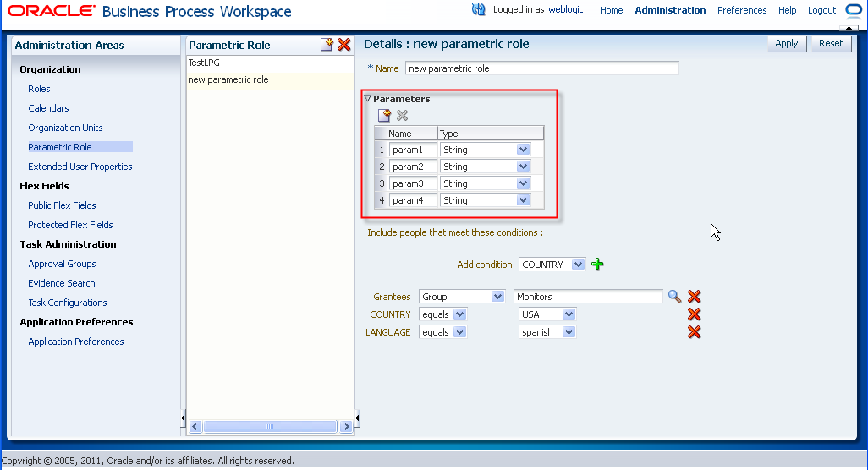
Task: Collapse header with top-right up arrow
Action: coord(849,28)
